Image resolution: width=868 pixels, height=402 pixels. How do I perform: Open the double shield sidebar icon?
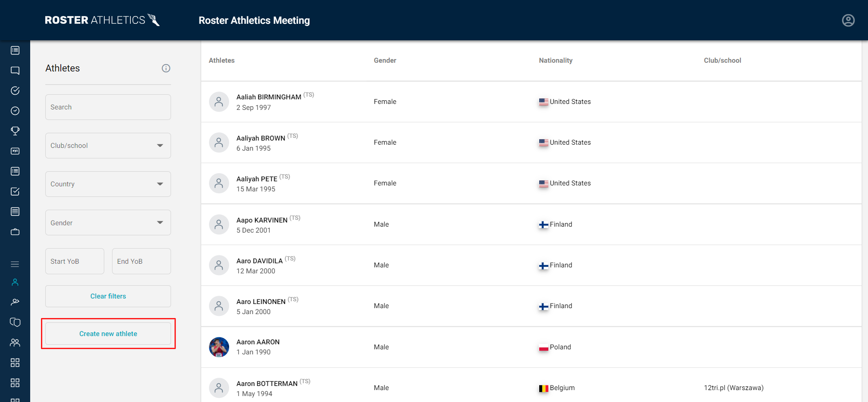coord(15,322)
